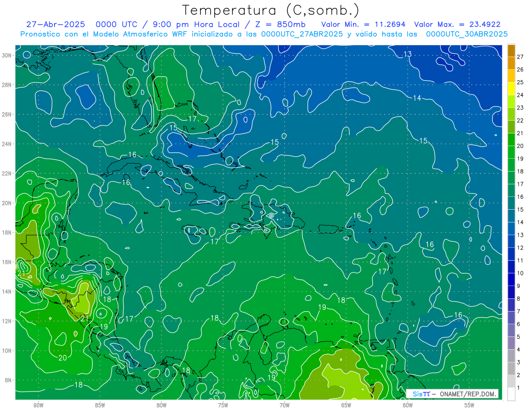Click the "Sis - ONAMET/REP.DOM." credit box
532x411 pixels.
coord(453,394)
